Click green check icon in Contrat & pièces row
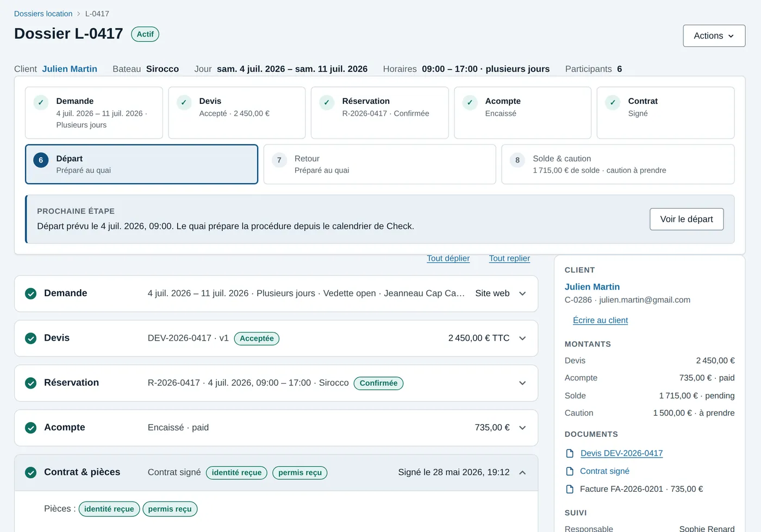 pyautogui.click(x=31, y=473)
